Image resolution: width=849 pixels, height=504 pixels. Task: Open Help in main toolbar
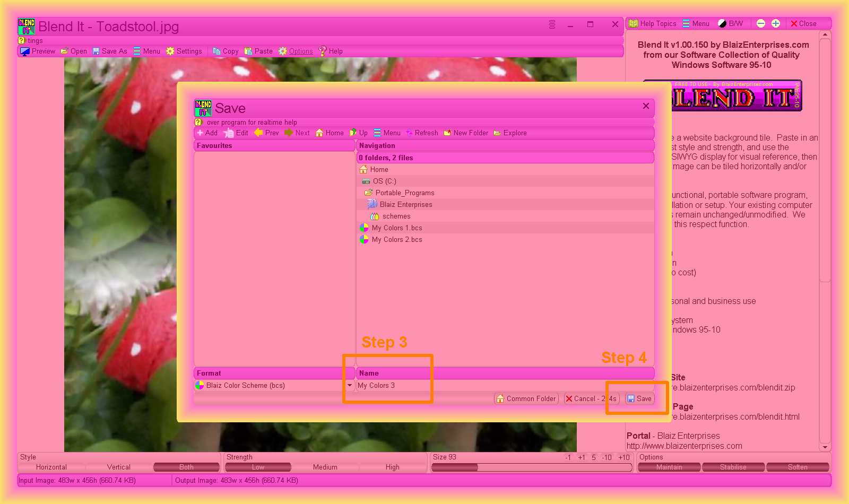(x=331, y=51)
